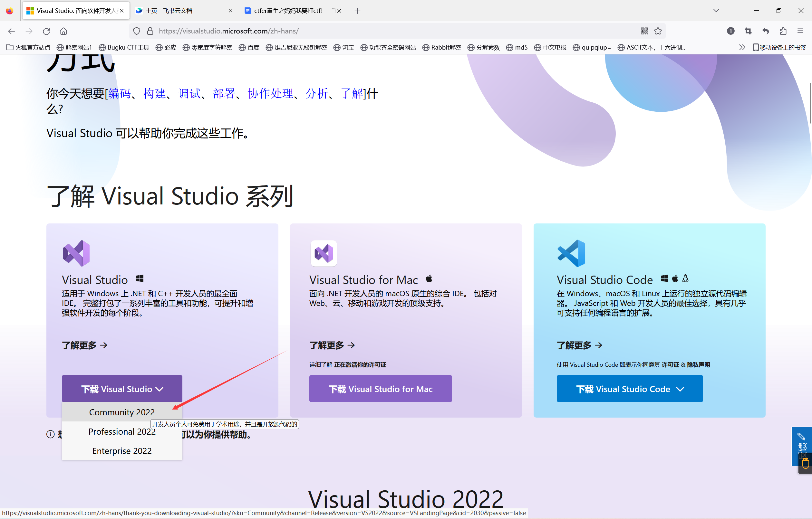Expand the 下载 Visual Studio dropdown

[x=122, y=389]
